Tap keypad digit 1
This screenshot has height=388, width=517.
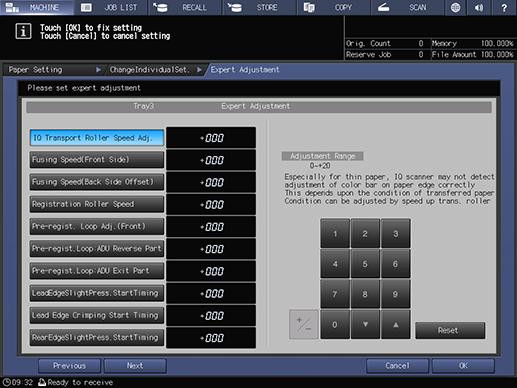(335, 233)
